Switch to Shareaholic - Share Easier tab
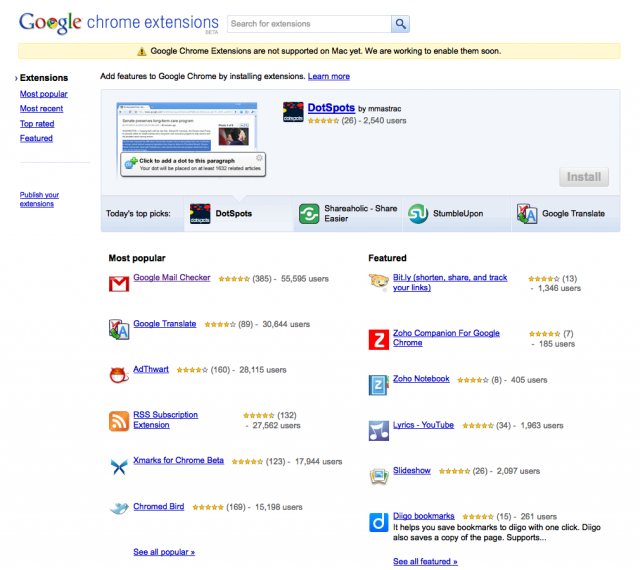Viewport: 640px width, 570px height. 348,214
